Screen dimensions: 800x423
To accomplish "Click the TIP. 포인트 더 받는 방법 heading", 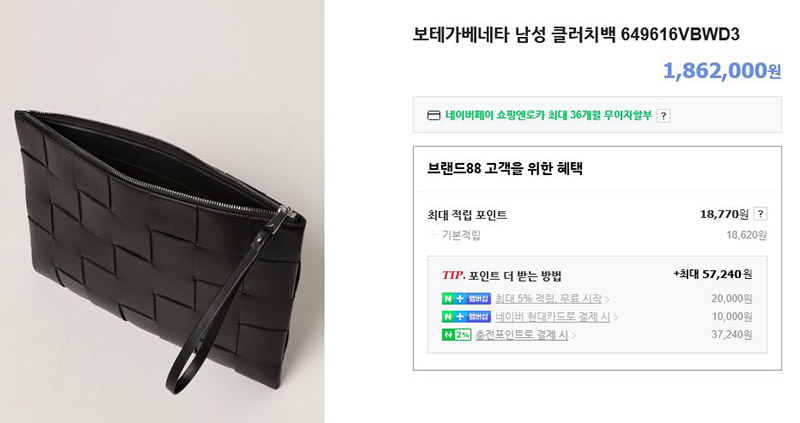I will pos(502,276).
